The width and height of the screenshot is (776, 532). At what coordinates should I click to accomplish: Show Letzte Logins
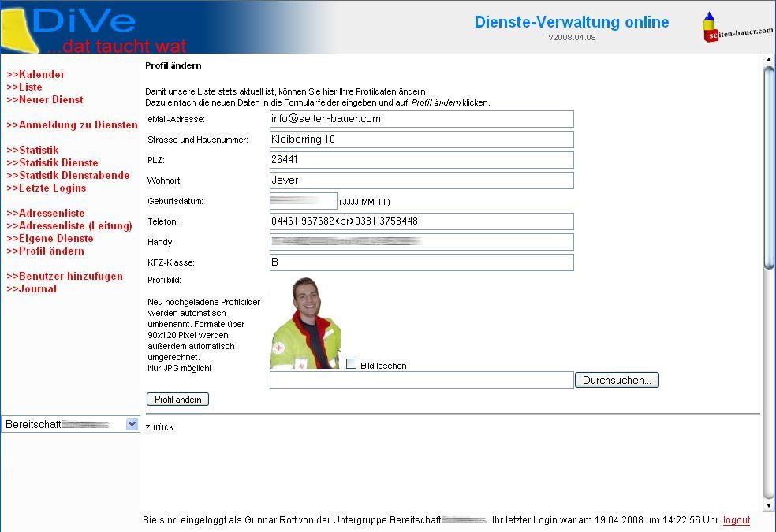point(46,188)
